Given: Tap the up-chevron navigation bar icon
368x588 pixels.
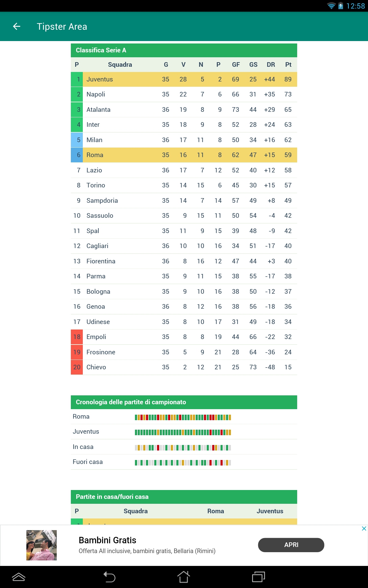Looking at the screenshot, I should tap(18, 577).
